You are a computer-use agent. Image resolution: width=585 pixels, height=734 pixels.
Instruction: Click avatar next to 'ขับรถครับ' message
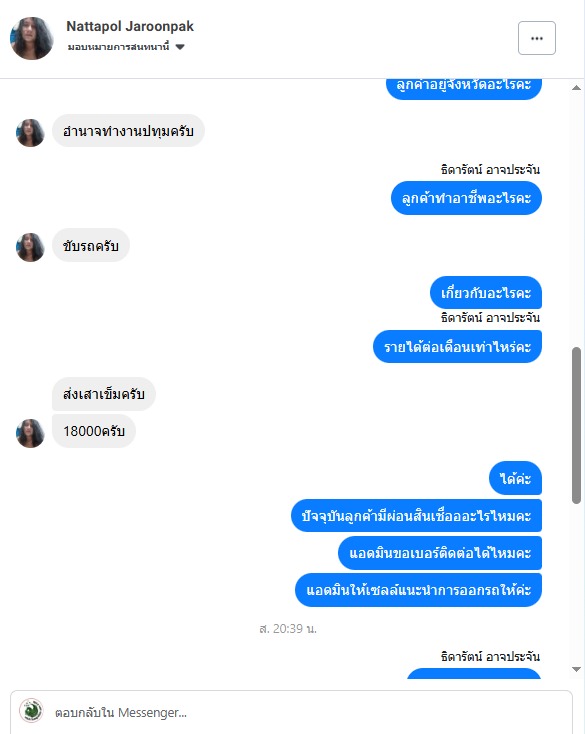tap(30, 247)
